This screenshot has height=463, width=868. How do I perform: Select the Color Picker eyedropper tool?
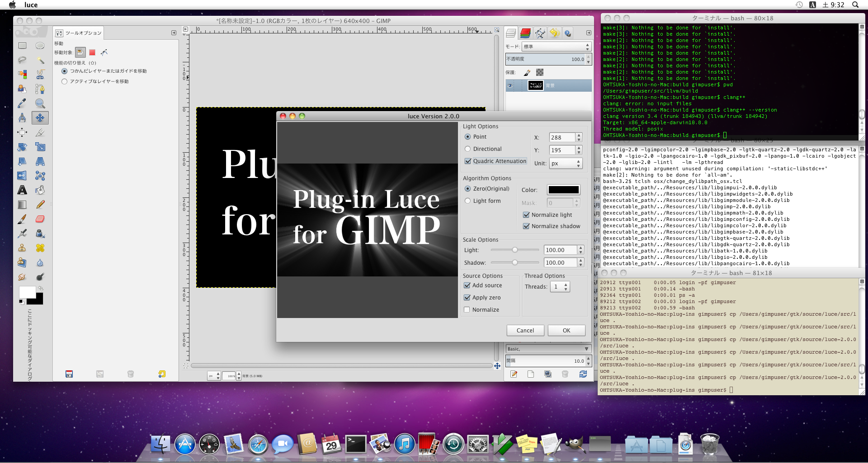pyautogui.click(x=22, y=103)
